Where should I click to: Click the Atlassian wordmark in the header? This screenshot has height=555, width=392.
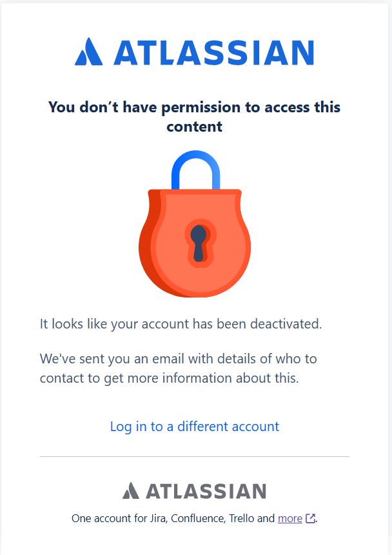[x=213, y=52]
